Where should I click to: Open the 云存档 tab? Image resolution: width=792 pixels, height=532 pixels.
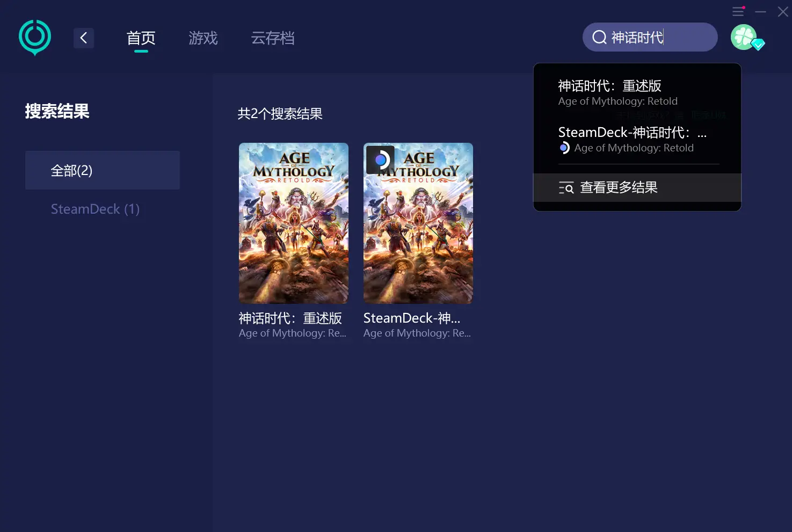point(273,38)
